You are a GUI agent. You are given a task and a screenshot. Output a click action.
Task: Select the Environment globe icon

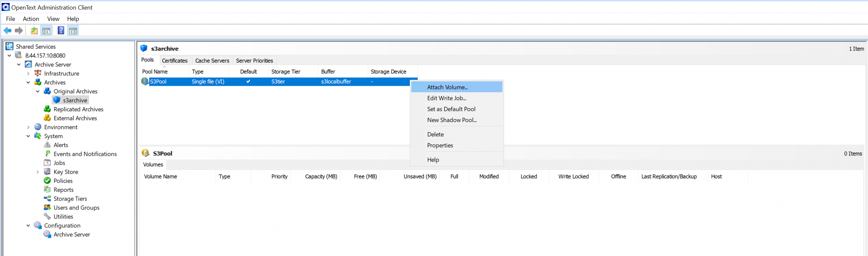38,127
